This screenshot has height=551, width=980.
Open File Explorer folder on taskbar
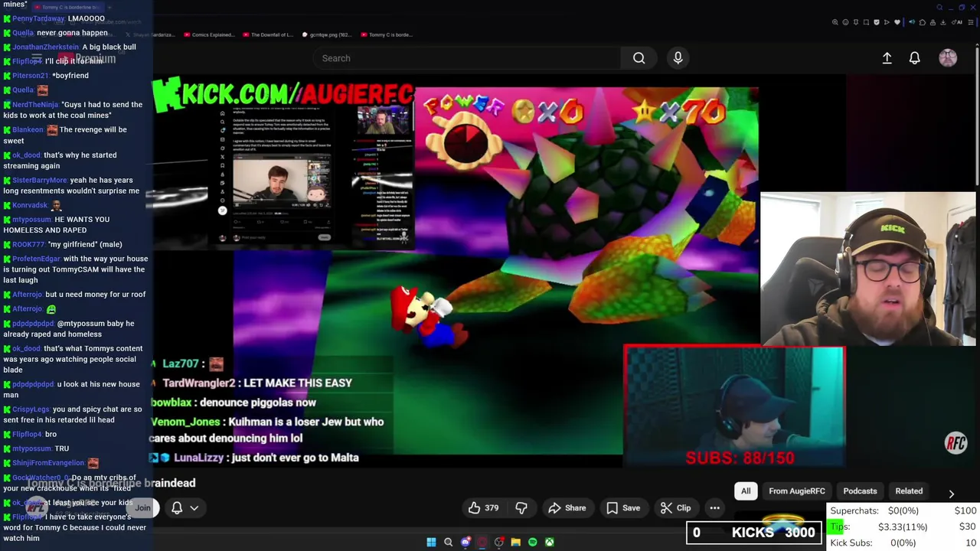(x=515, y=542)
